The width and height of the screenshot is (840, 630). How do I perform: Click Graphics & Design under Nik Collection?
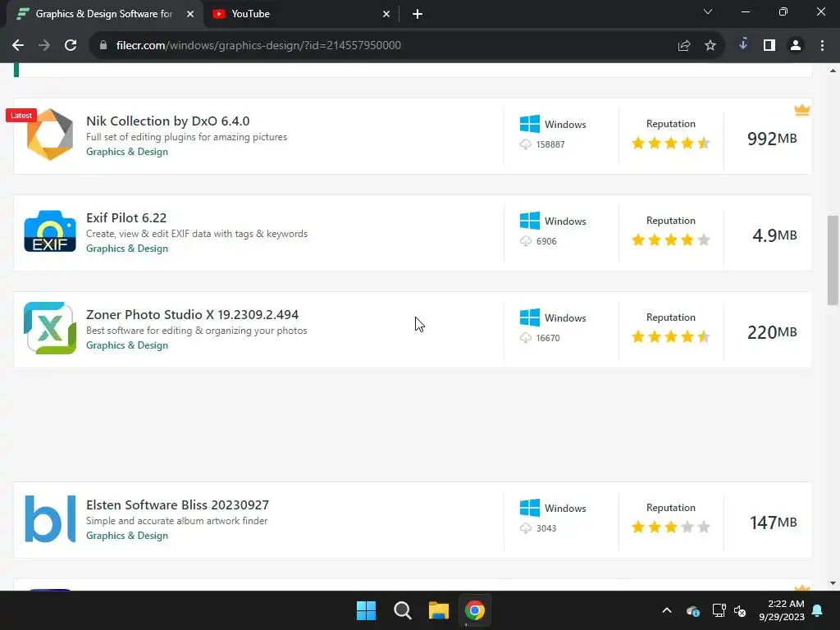(127, 152)
